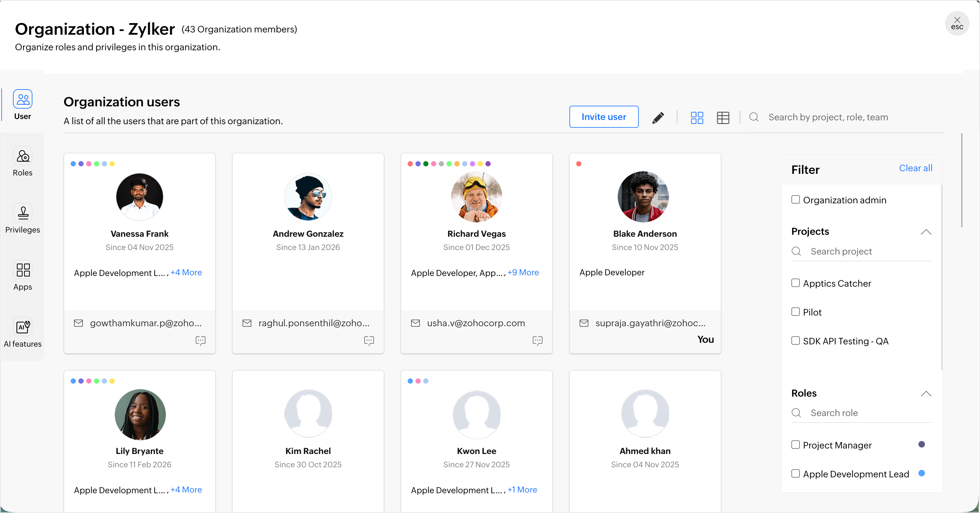Click the Clear all filter link
The width and height of the screenshot is (980, 513).
915,168
